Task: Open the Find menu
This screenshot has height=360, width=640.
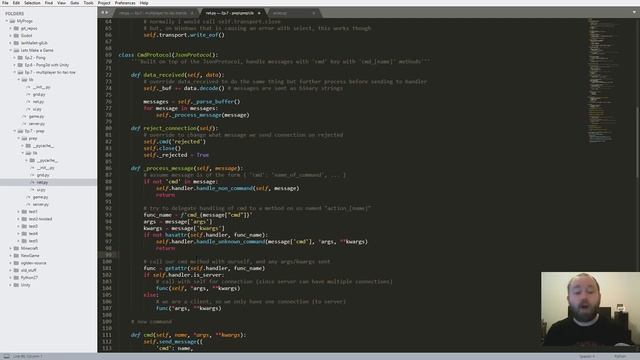Action: click(x=49, y=3)
